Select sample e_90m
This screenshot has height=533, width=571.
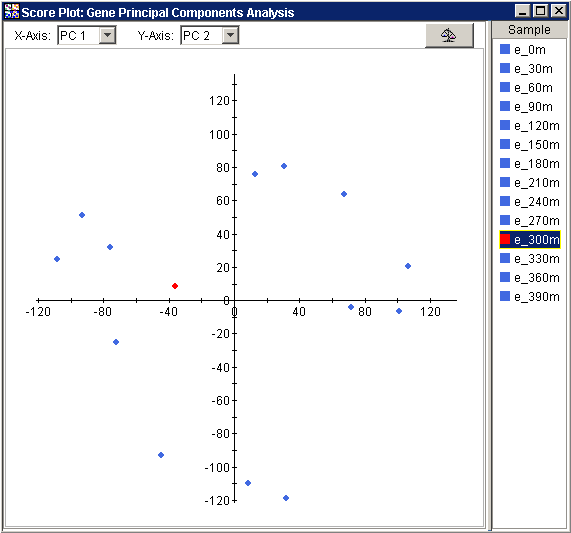(530, 106)
